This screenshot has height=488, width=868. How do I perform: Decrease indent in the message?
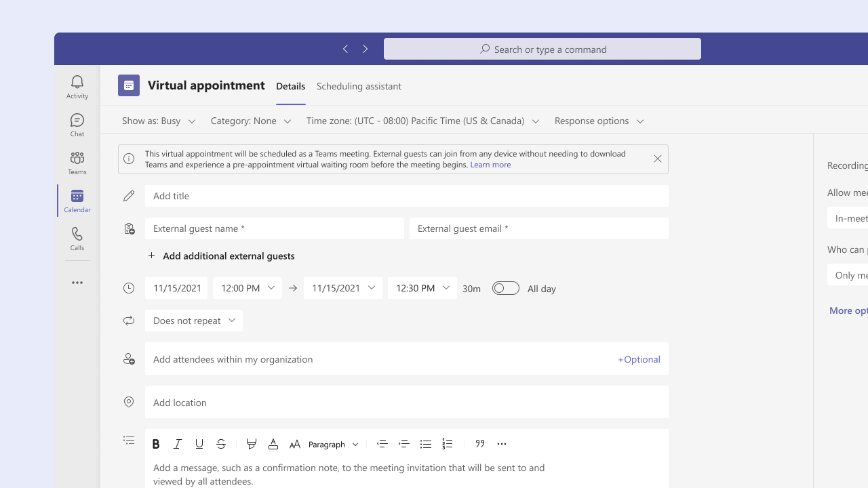point(382,444)
